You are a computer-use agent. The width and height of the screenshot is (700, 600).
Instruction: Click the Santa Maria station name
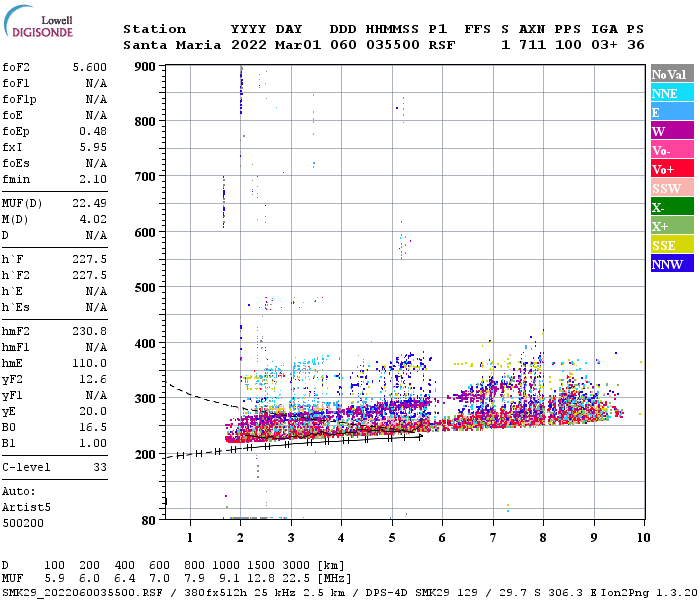coord(172,45)
